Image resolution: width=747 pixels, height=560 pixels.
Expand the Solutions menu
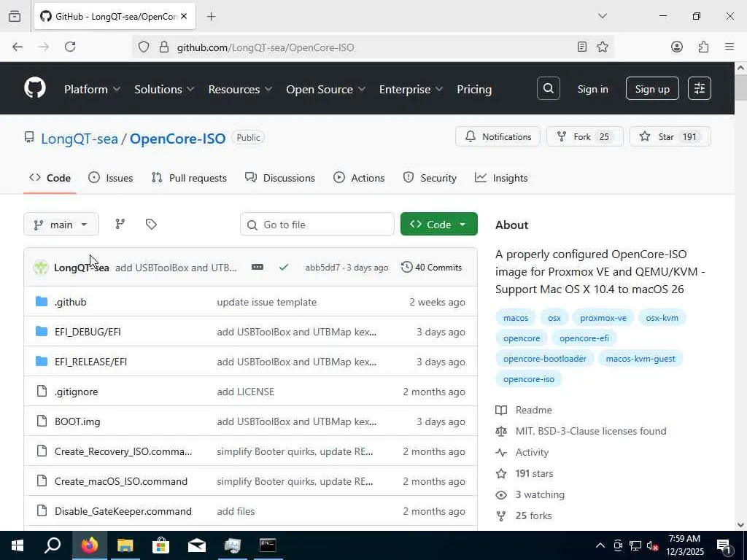[x=164, y=89]
